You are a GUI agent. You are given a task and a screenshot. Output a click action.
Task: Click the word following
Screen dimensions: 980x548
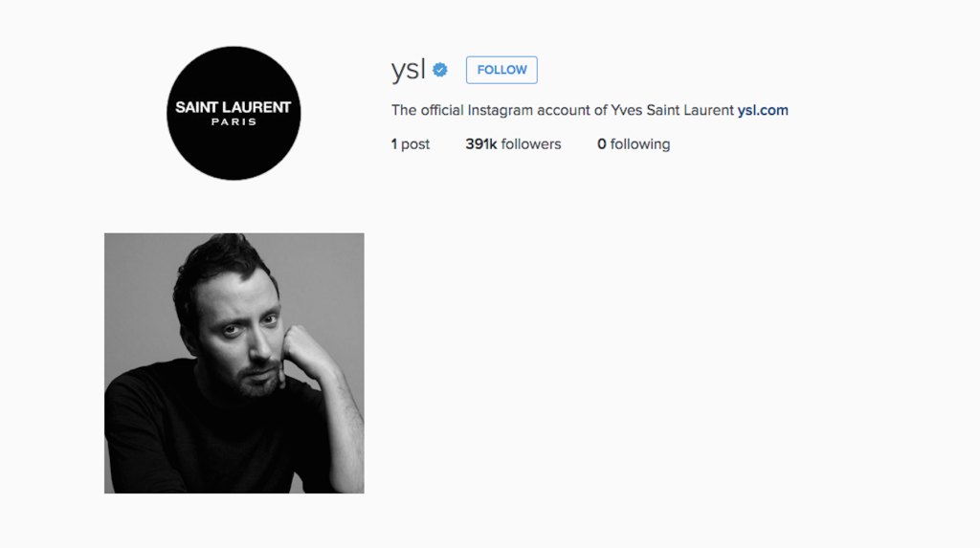[640, 145]
